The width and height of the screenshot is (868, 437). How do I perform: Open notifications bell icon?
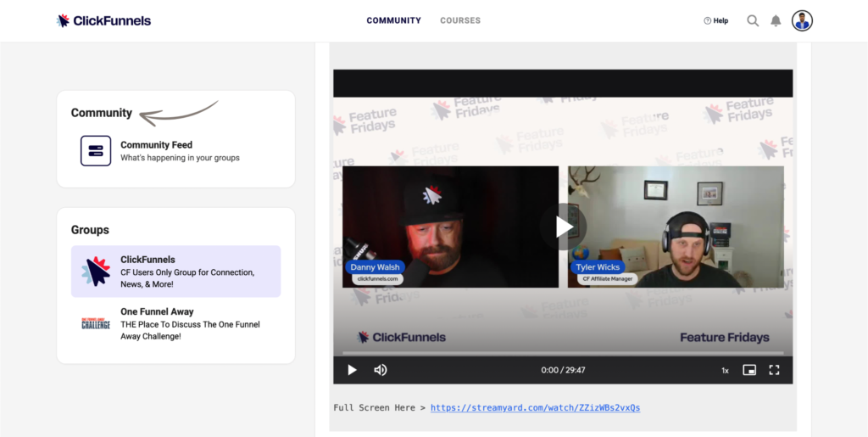(776, 21)
